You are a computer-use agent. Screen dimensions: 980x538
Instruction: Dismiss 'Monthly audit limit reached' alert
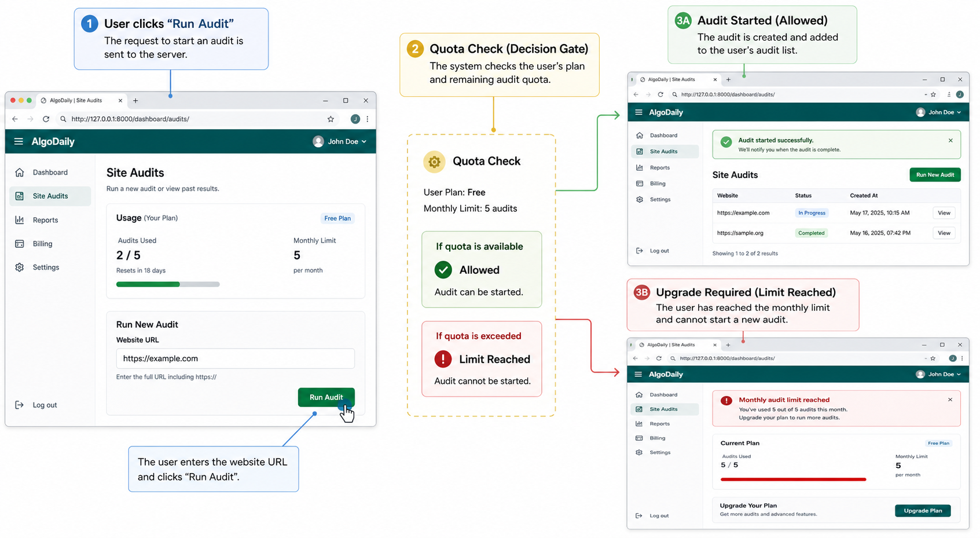(950, 400)
